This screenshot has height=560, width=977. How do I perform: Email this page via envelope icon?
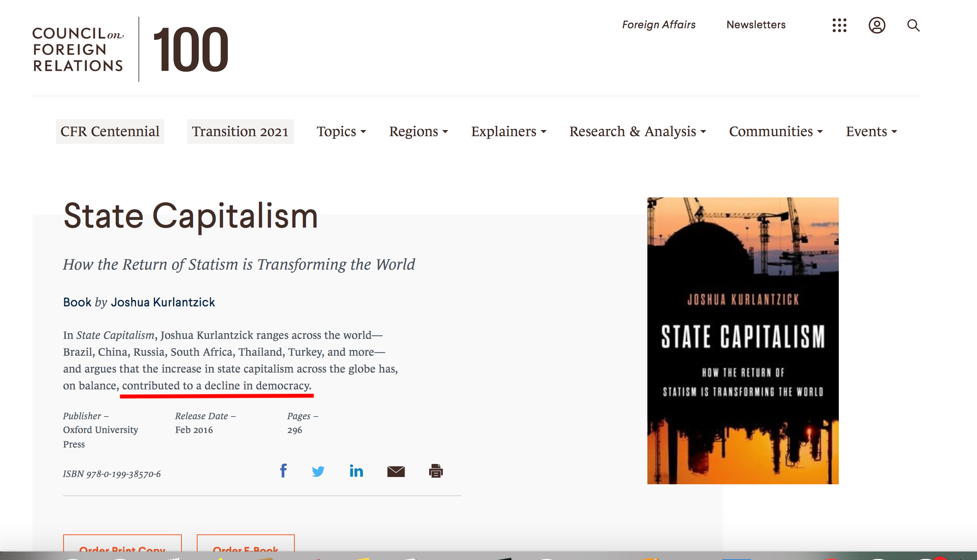click(x=396, y=471)
